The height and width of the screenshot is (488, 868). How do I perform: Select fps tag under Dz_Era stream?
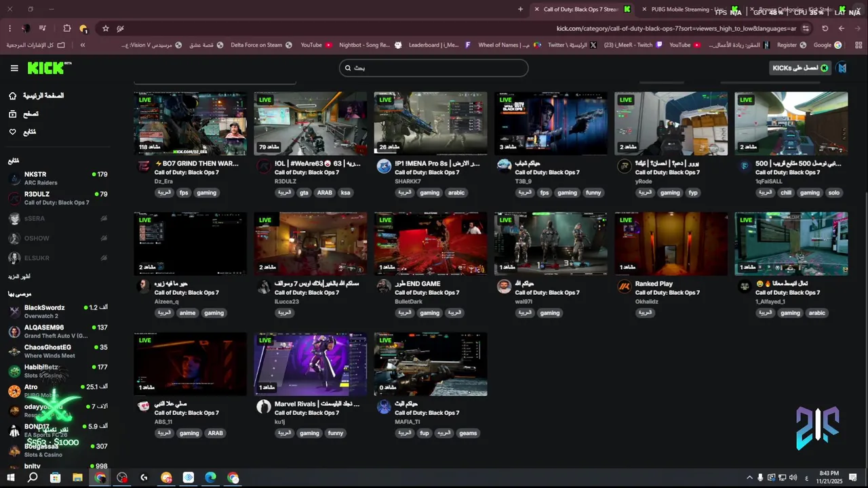click(184, 192)
